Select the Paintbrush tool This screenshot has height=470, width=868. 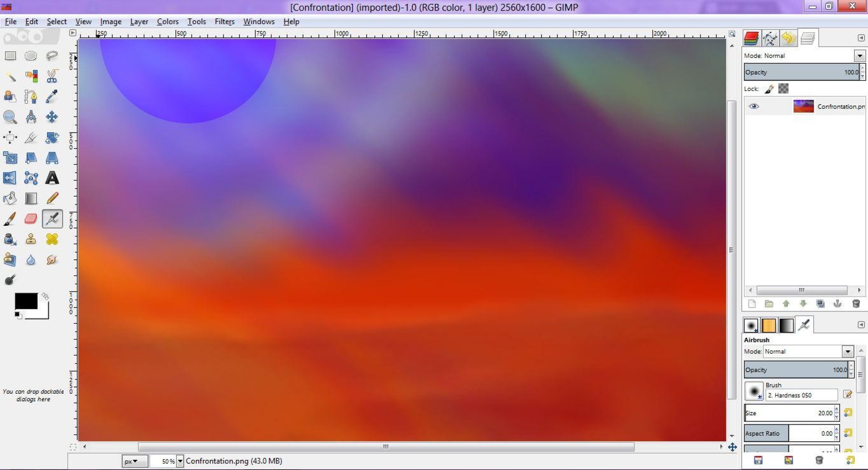pos(10,219)
